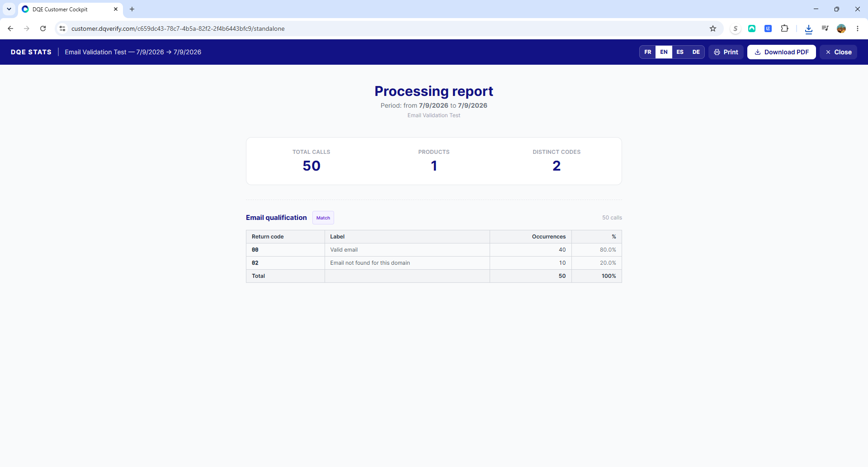
Task: Click the Products value 1
Action: [434, 166]
